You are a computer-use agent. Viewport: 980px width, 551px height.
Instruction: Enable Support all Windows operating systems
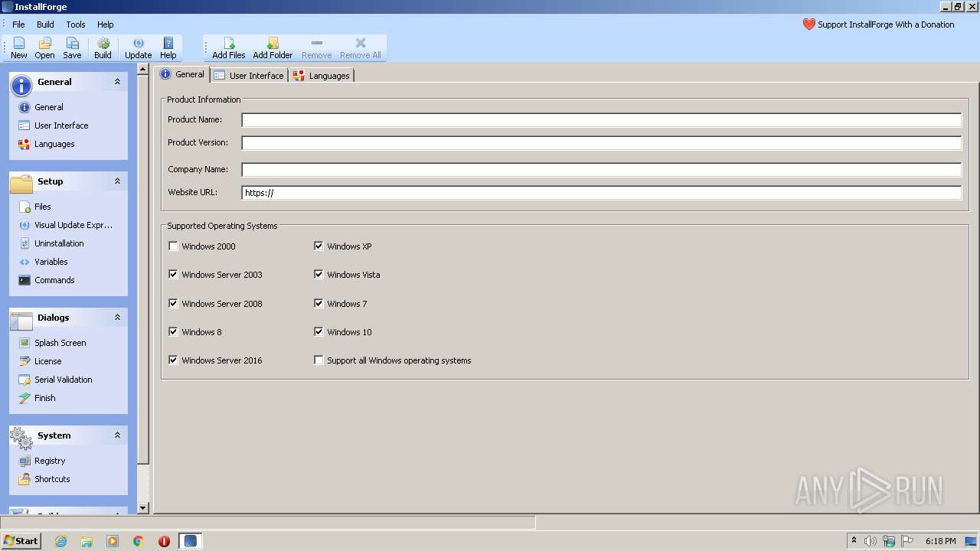click(x=318, y=360)
